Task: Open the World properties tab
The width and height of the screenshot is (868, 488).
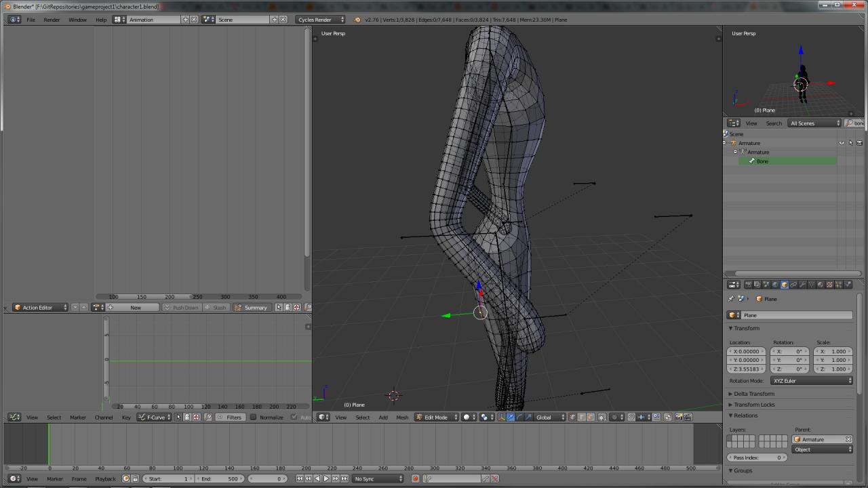Action: click(x=775, y=285)
